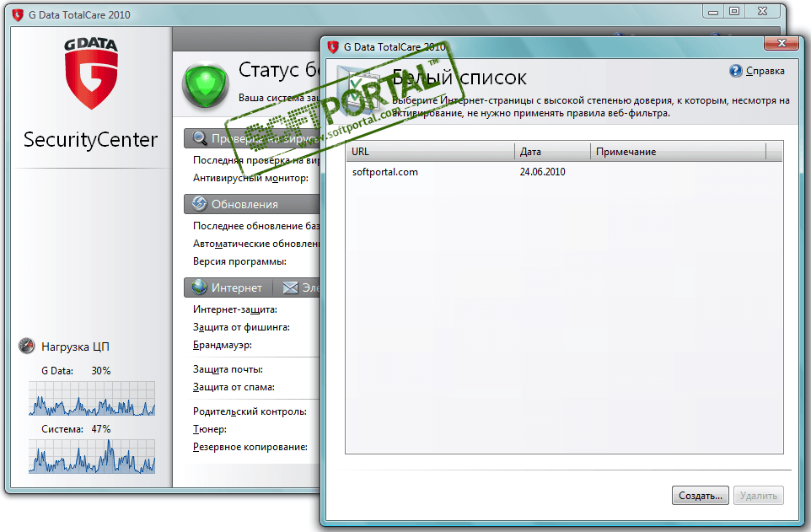
Task: Click the G DATA logo in SecurityCenter sidebar
Action: click(91, 73)
